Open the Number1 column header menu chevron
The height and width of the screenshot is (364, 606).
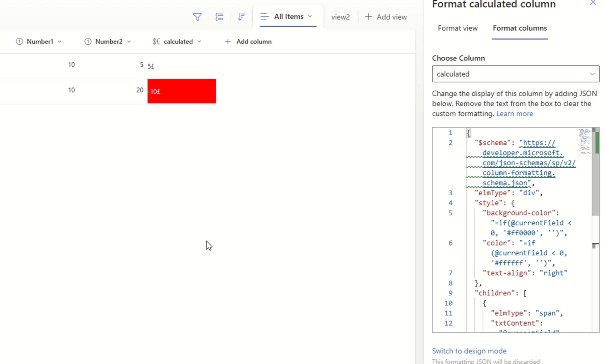59,41
